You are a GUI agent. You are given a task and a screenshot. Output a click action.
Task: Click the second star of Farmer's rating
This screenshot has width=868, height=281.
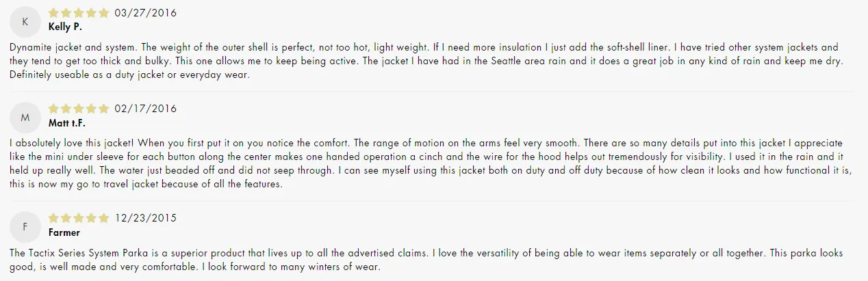66,218
